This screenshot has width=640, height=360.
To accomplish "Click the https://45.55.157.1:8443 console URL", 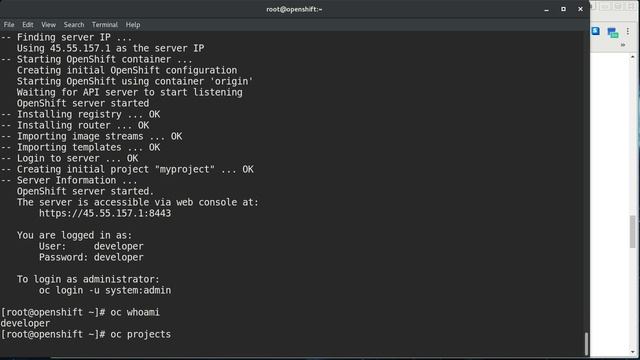I will tap(105, 213).
